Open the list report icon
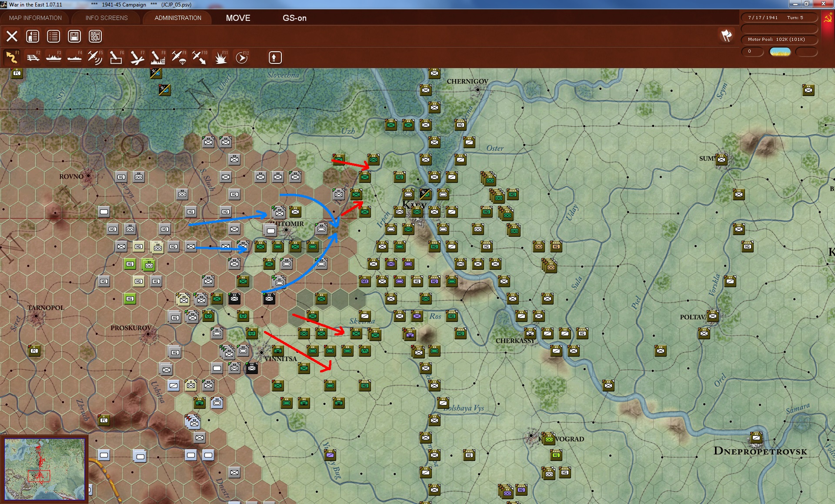This screenshot has width=835, height=504. (53, 36)
